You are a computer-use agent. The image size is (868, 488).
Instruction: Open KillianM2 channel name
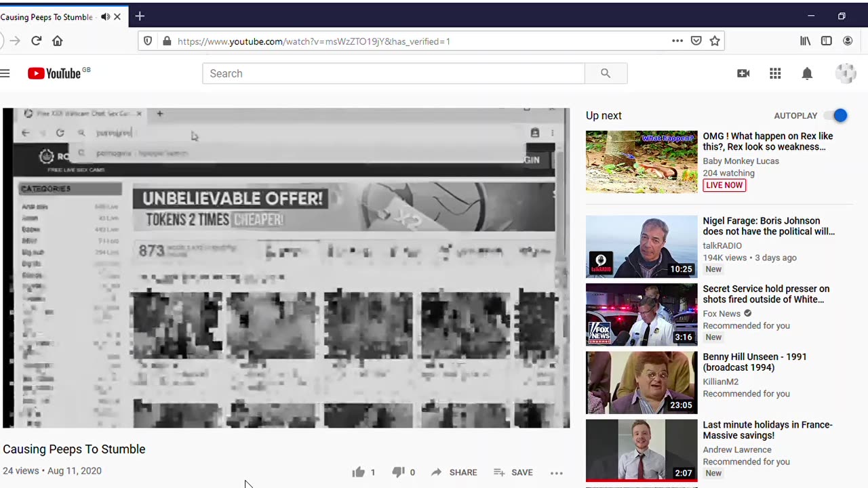click(x=721, y=382)
